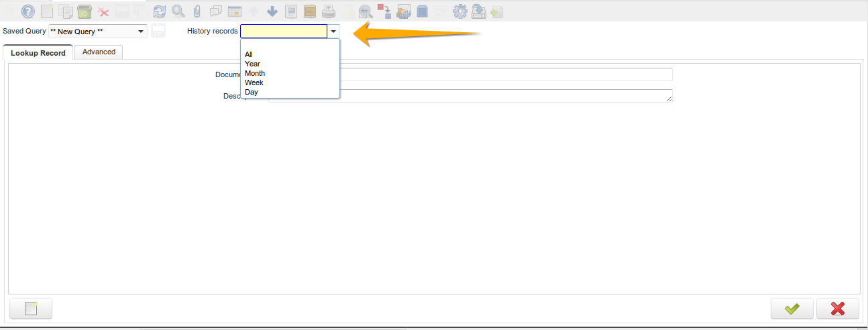Open the Process gear icon

coord(459,11)
